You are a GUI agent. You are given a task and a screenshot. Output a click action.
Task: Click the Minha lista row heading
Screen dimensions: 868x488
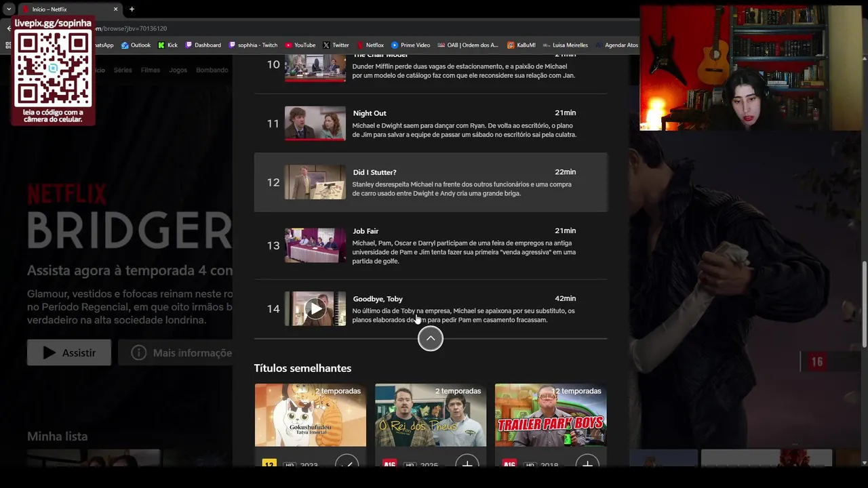57,436
